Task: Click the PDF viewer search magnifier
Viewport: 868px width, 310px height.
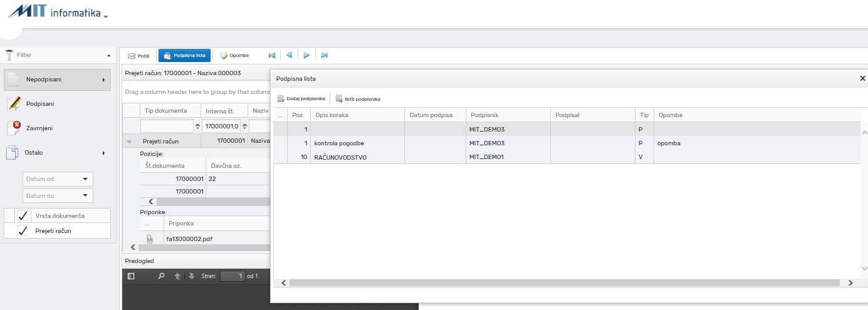Action: click(x=161, y=276)
